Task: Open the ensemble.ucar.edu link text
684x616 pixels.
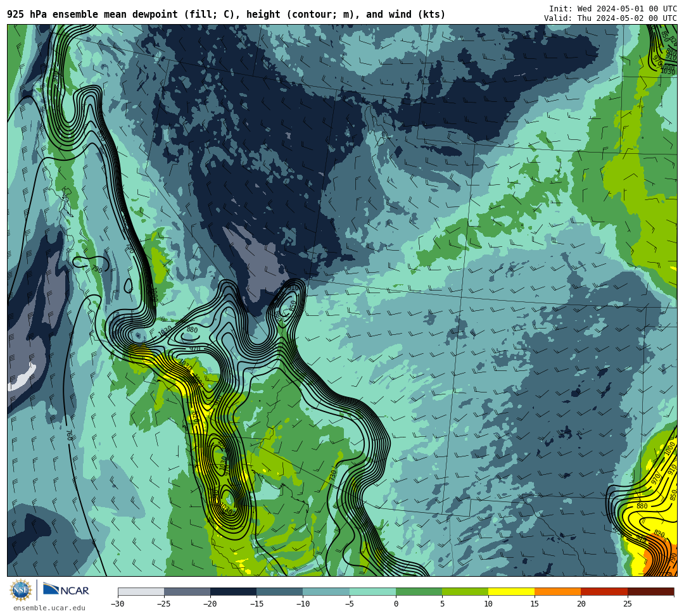Action: point(49,608)
